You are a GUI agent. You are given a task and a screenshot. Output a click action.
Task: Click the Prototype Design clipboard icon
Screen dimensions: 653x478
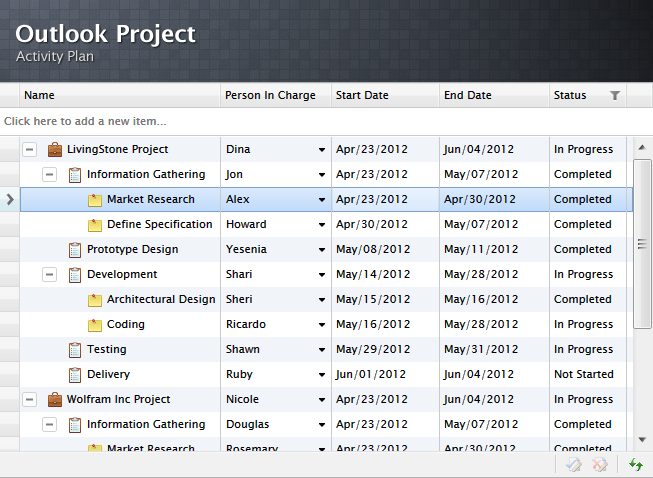click(75, 250)
